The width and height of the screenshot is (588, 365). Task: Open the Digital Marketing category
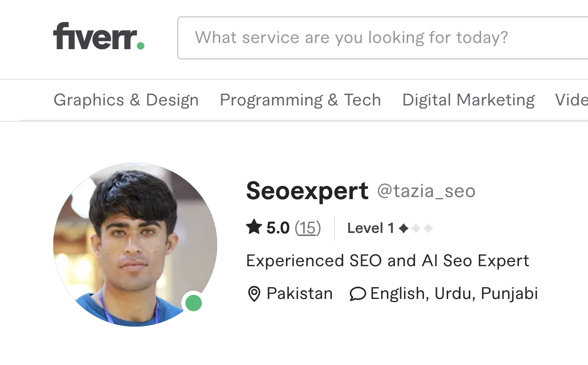[468, 100]
